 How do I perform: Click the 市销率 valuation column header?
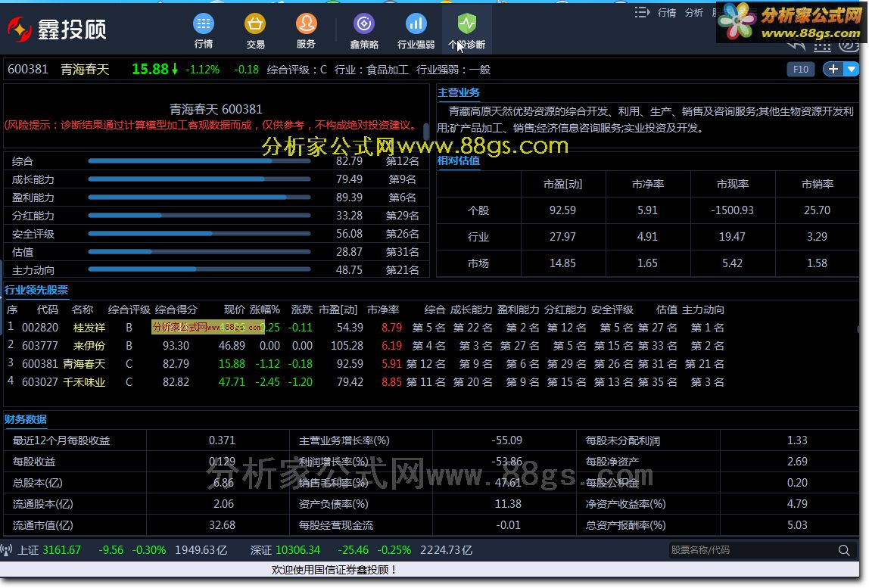(817, 184)
